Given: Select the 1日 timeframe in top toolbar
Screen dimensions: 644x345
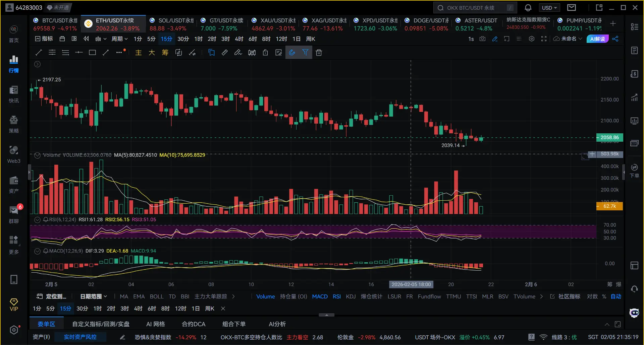Looking at the screenshot, I should click(297, 39).
